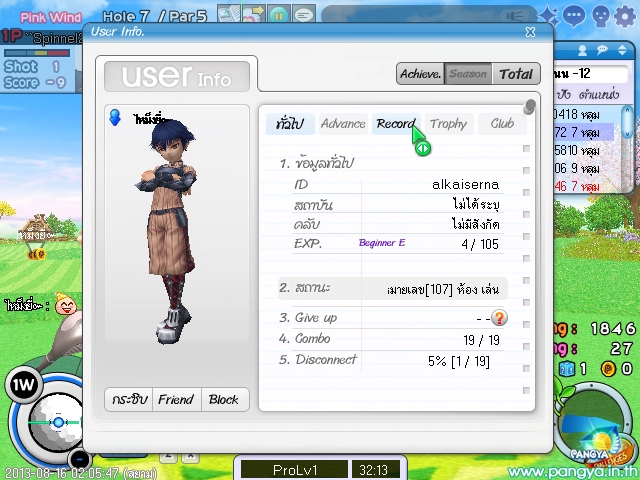The image size is (640, 480).
Task: Click the ProLv1 label
Action: 295,470
